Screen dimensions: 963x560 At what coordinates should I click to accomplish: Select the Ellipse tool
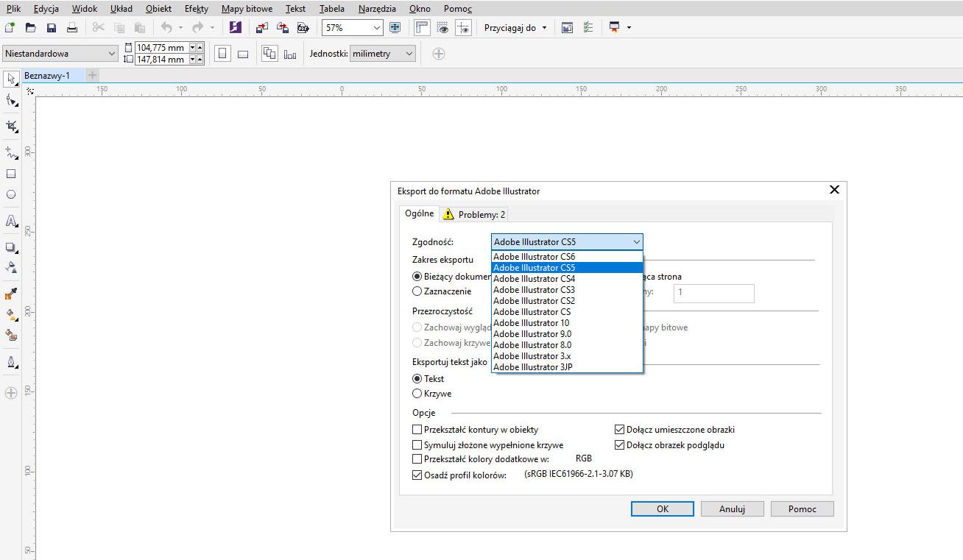click(x=11, y=195)
